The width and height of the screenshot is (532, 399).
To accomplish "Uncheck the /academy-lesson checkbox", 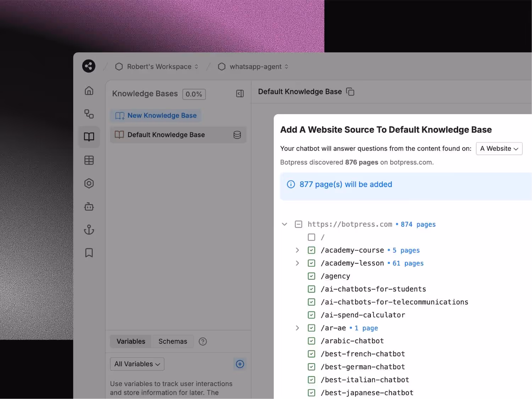I will 311,263.
